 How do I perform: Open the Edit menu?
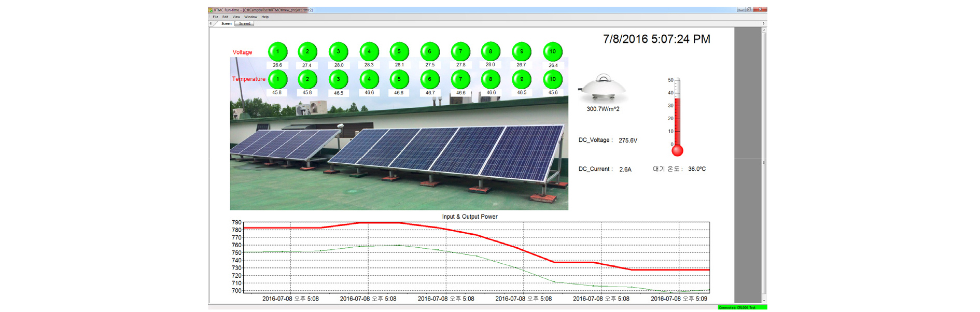(226, 17)
